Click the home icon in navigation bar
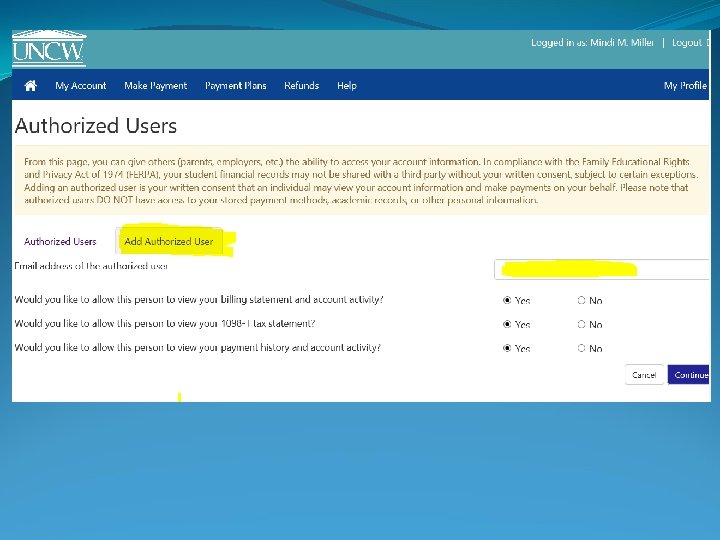 click(x=31, y=85)
